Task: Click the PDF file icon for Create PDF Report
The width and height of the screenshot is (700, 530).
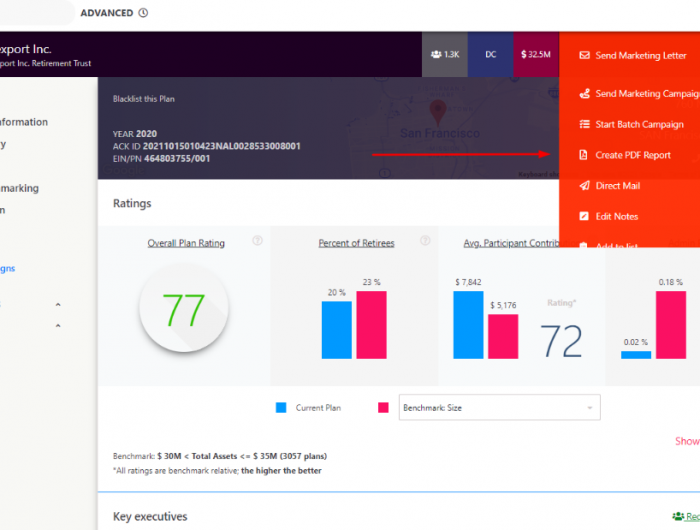Action: coord(585,155)
